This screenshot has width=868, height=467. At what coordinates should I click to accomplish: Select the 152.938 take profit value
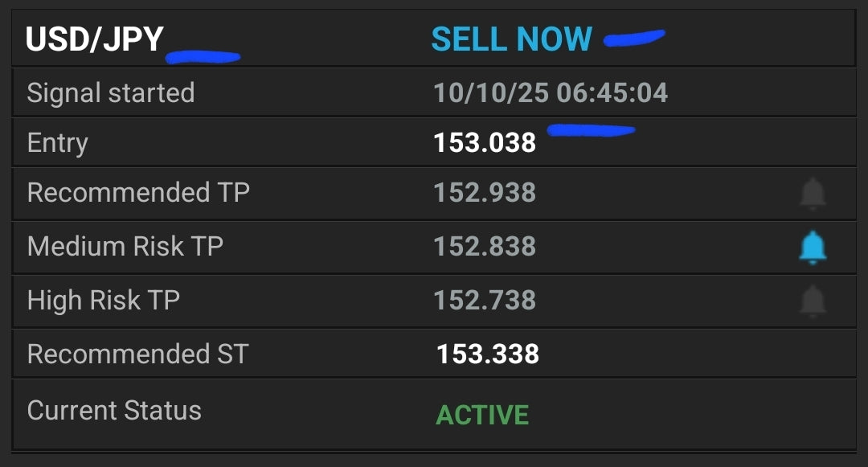point(485,193)
